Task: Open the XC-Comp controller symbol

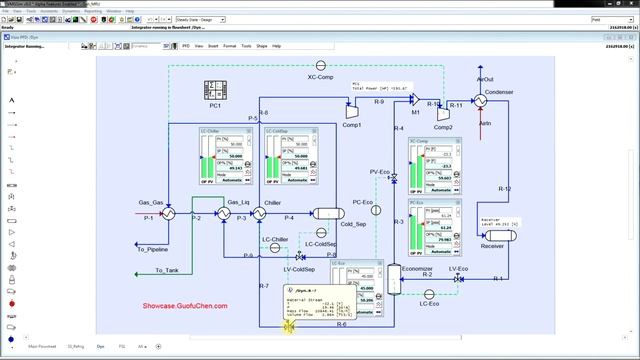Action: pyautogui.click(x=321, y=65)
